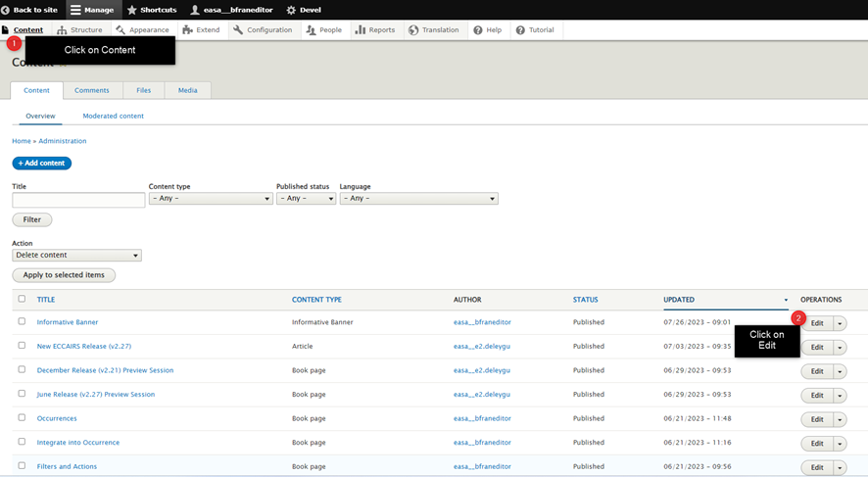
Task: Open Configuration wrench icon
Action: (238, 30)
